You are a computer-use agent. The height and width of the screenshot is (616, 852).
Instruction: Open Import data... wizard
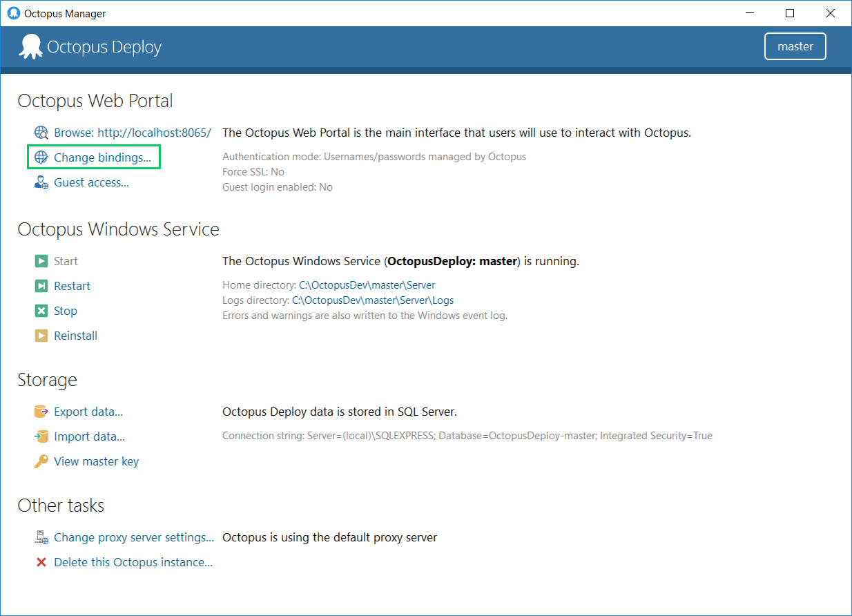pyautogui.click(x=89, y=436)
